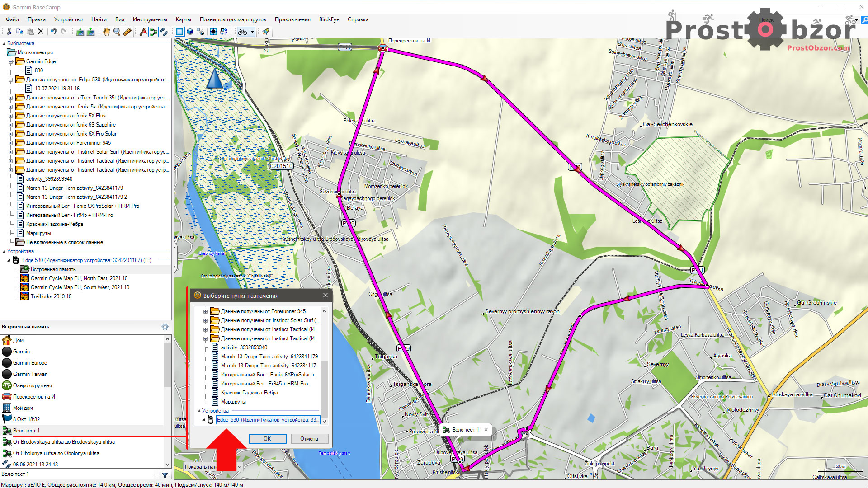Image resolution: width=868 pixels, height=488 pixels.
Task: Click the Adventure rocket icon
Action: point(266,32)
